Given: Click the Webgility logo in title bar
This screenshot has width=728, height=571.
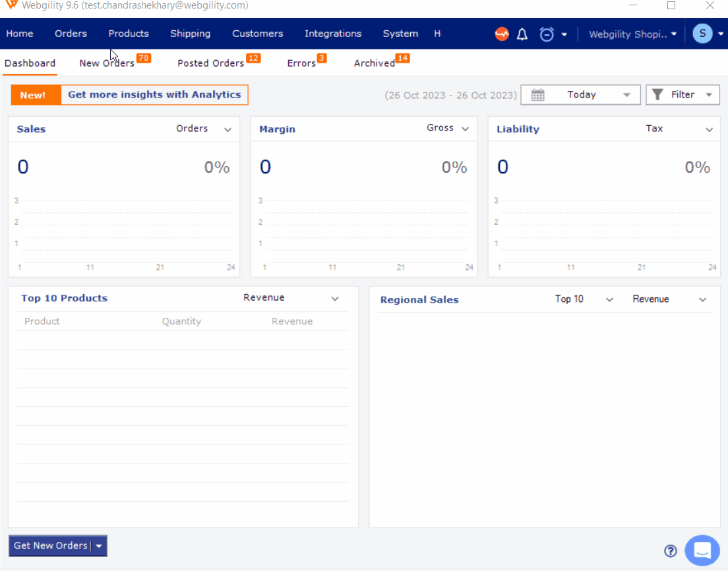Looking at the screenshot, I should coord(12,5).
